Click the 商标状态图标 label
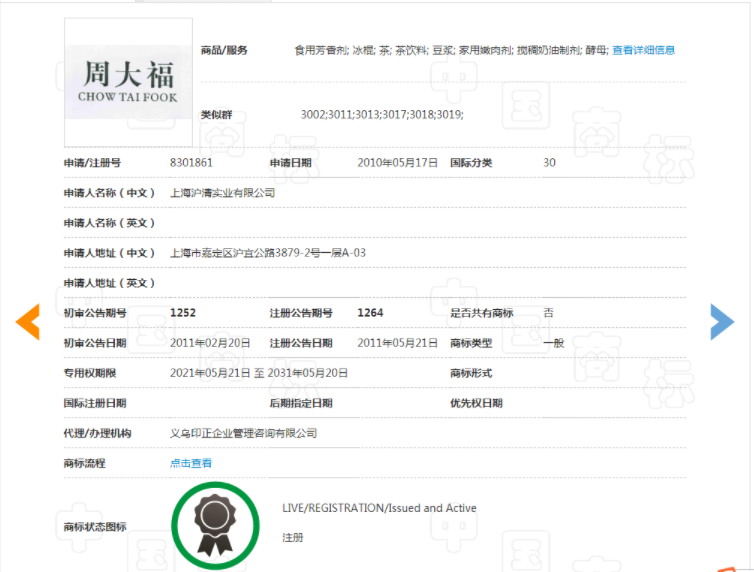This screenshot has height=572, width=754. pos(95,527)
